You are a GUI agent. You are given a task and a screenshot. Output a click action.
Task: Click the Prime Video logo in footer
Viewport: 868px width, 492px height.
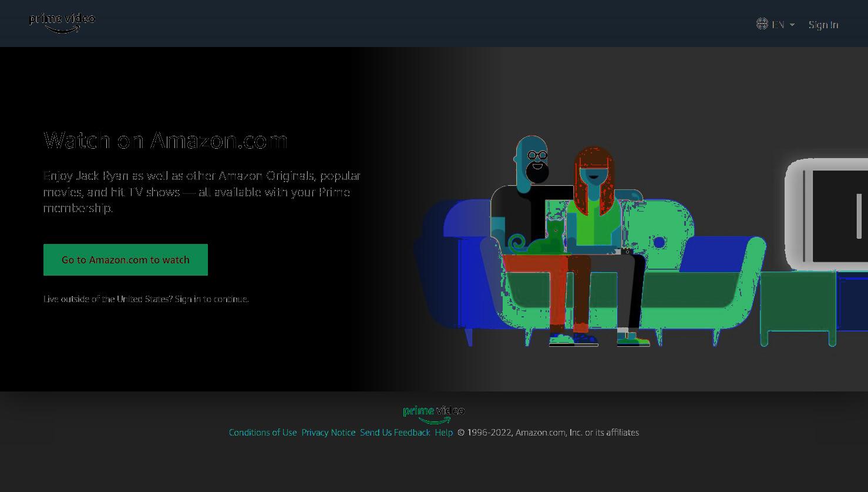tap(433, 414)
